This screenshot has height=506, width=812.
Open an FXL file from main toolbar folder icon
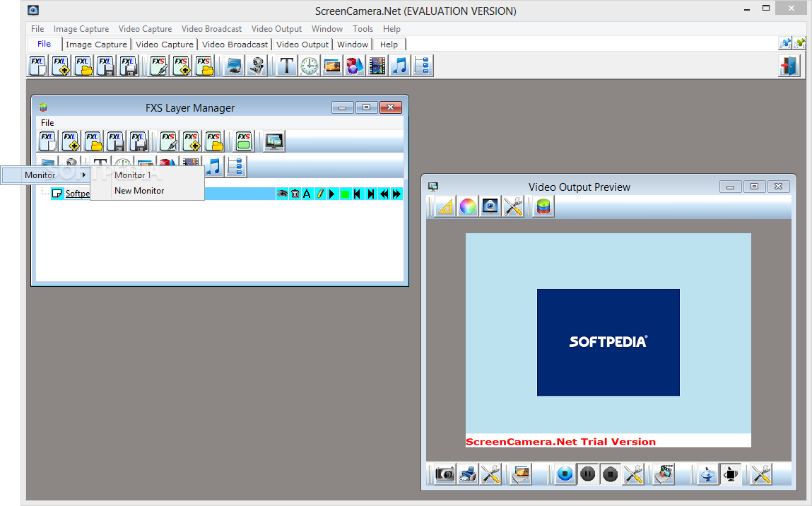pyautogui.click(x=83, y=66)
